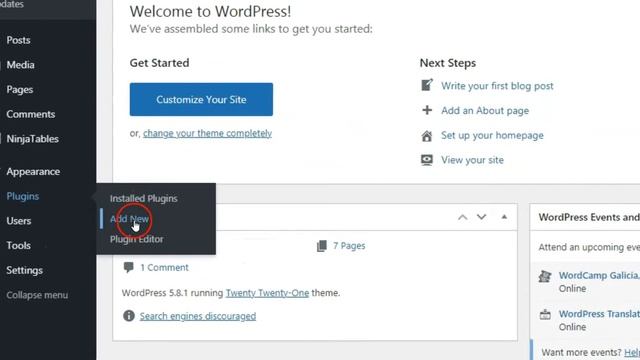Click the WordPress 5.8.1 running text

pyautogui.click(x=173, y=293)
